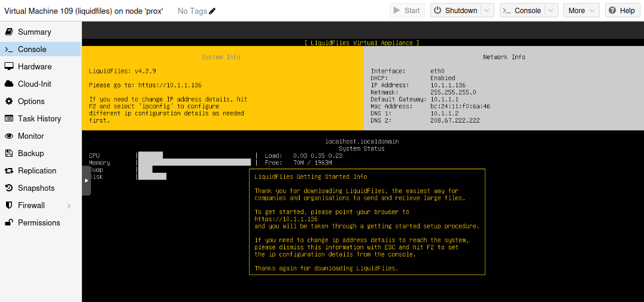Click the LiquidFiles: v4.2.9 version text
Screen dimensions: 644x302
pos(122,71)
